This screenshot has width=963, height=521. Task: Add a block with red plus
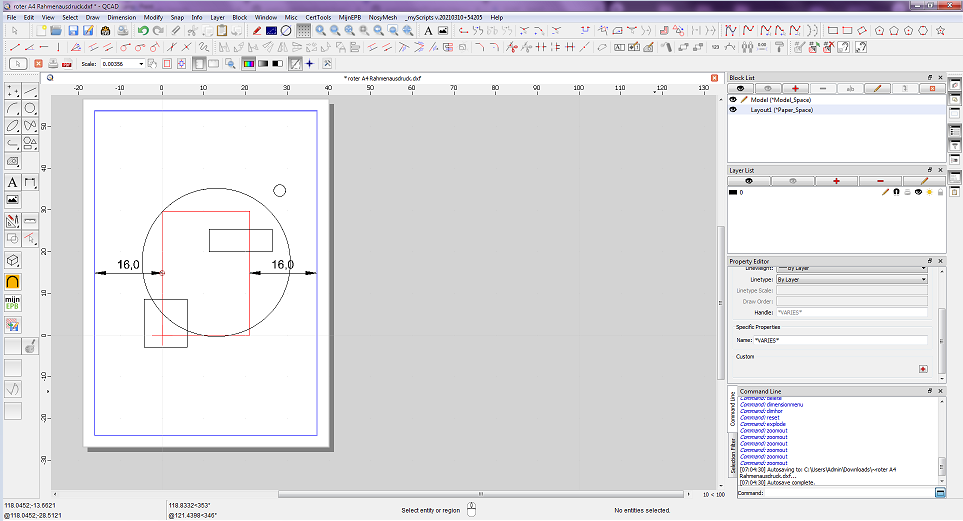(x=795, y=88)
